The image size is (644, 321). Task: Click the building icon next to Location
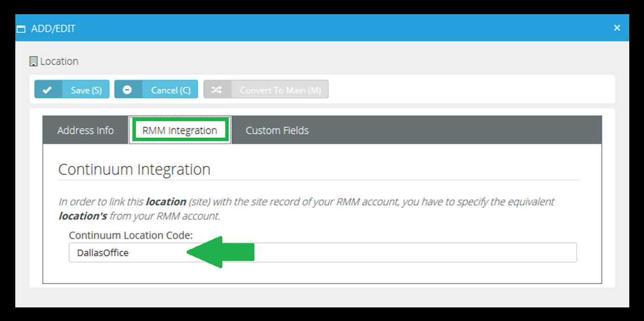(x=33, y=62)
